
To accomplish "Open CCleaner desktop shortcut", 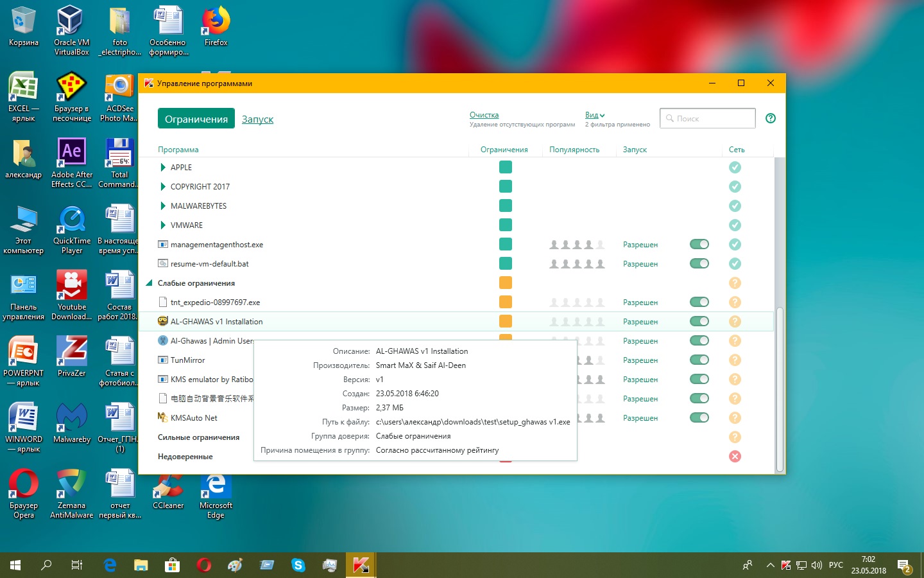I will (x=168, y=491).
